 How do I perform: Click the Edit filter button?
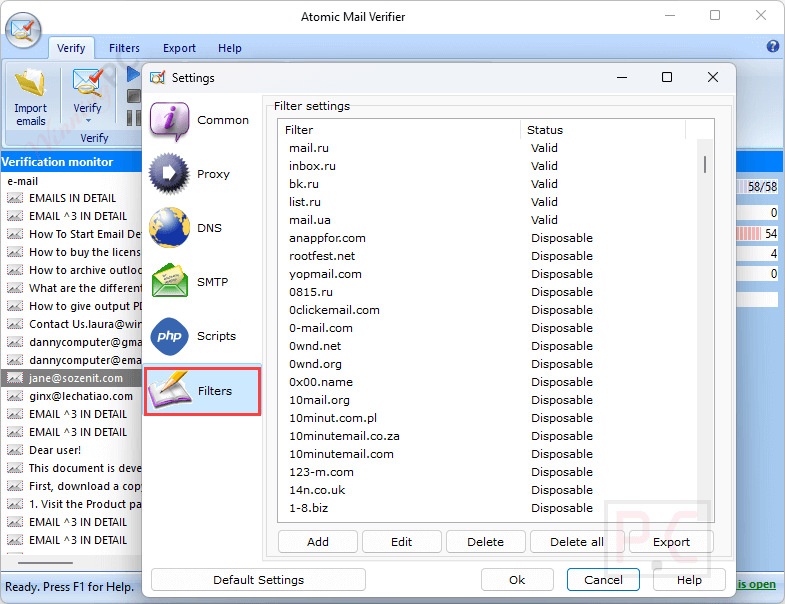click(402, 542)
